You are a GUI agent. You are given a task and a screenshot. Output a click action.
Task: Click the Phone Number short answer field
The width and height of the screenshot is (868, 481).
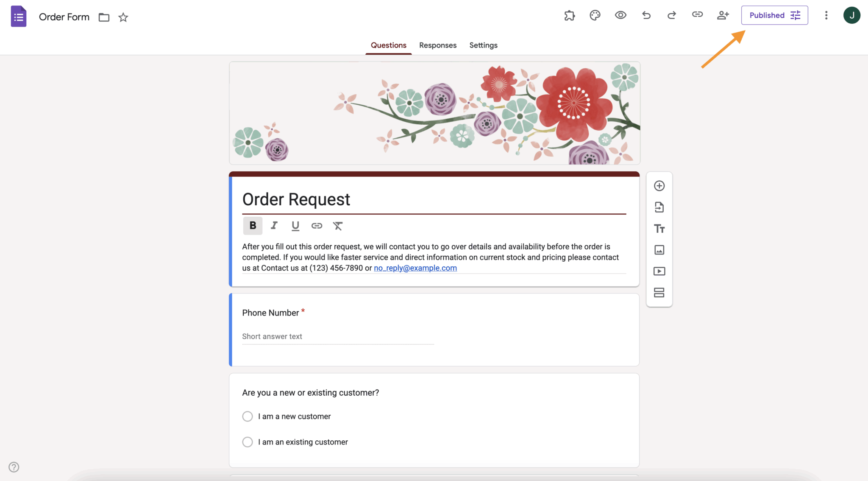338,336
